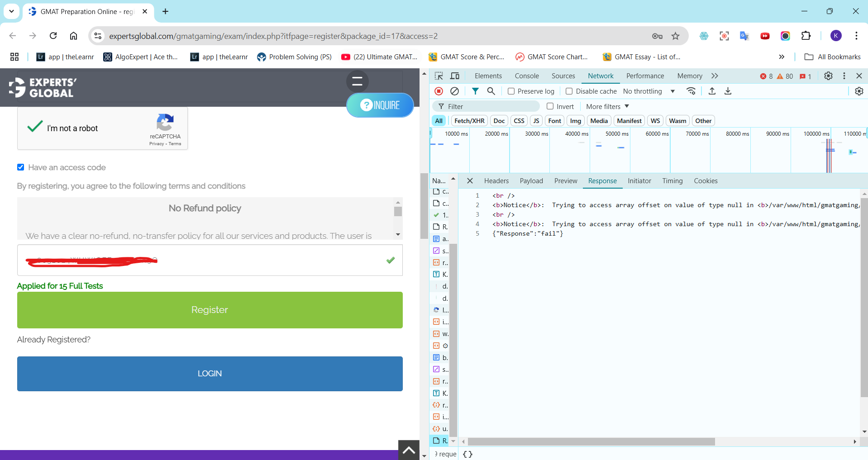Click the Fetch/XHR request type filter
Viewport: 868px width, 460px height.
tap(469, 120)
